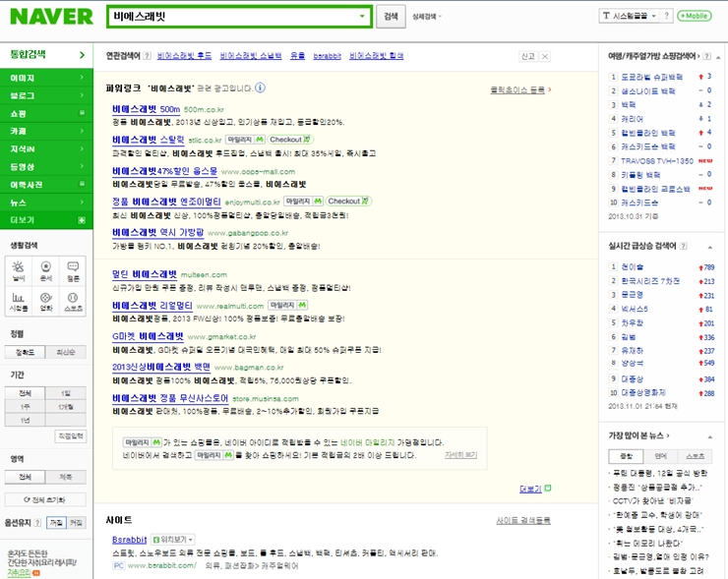Open the 카페 search category
Viewport: 728px width, 579px height.
(x=46, y=132)
